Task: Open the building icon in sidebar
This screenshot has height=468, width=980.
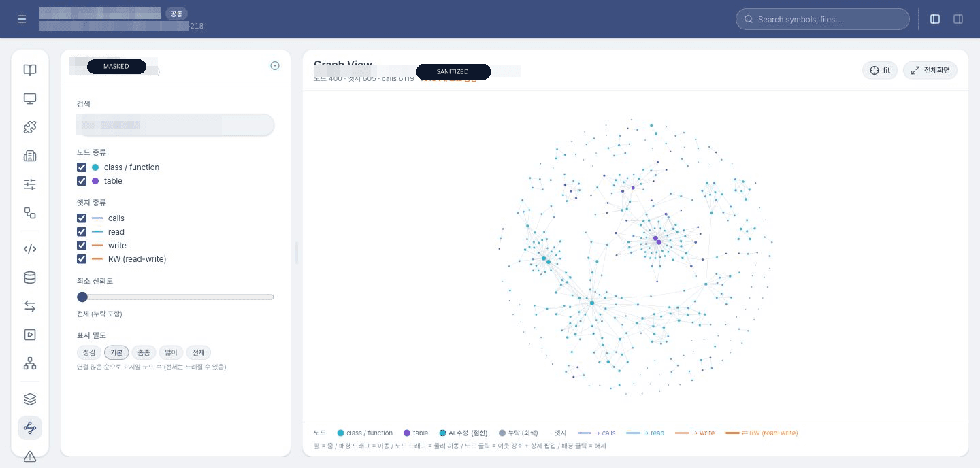Action: [x=30, y=156]
